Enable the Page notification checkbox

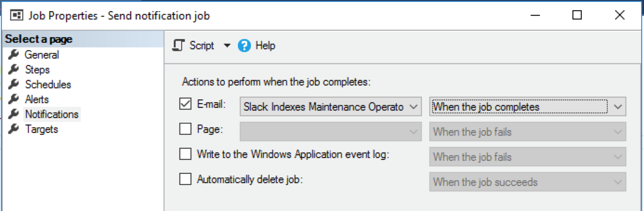pos(185,129)
